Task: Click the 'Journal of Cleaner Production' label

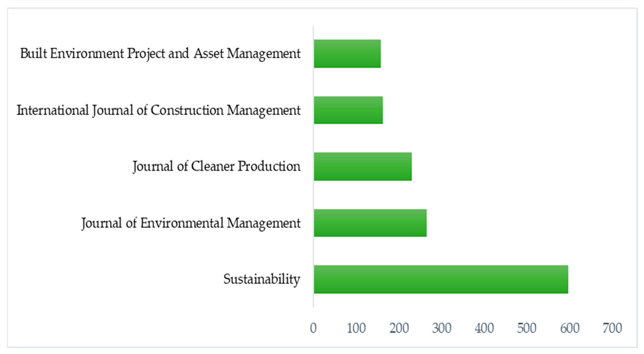Action: (x=217, y=166)
